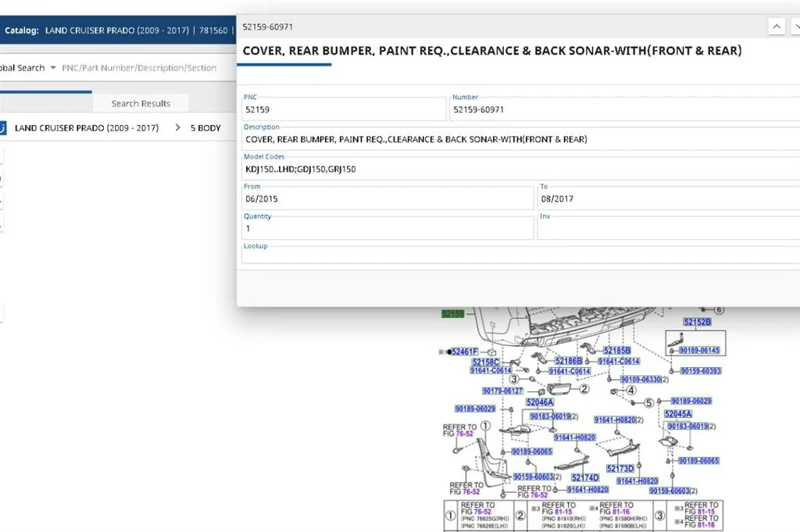Click the From date field 06/2015
800x532 pixels.
click(387, 199)
